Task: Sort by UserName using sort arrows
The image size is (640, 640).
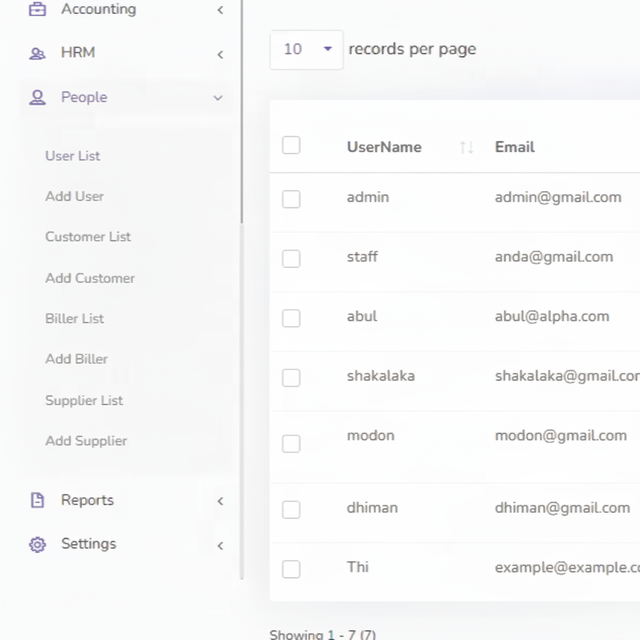Action: [x=467, y=147]
